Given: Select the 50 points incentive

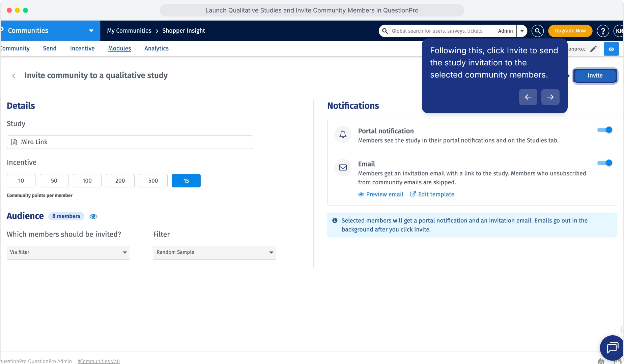Looking at the screenshot, I should click(54, 181).
